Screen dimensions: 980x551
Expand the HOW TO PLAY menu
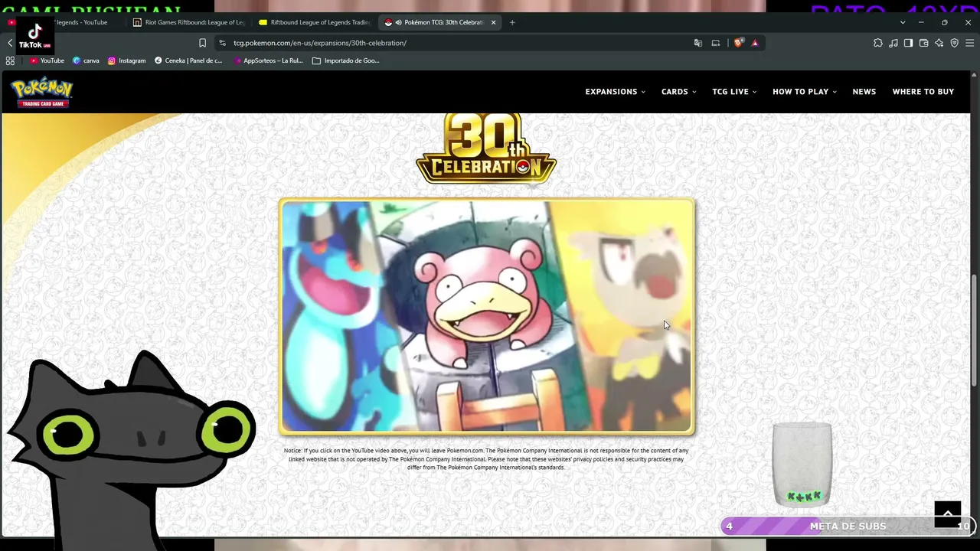[x=804, y=92]
